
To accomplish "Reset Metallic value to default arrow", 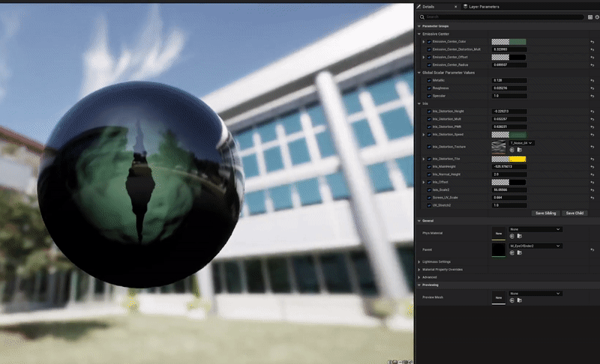I will click(x=592, y=80).
